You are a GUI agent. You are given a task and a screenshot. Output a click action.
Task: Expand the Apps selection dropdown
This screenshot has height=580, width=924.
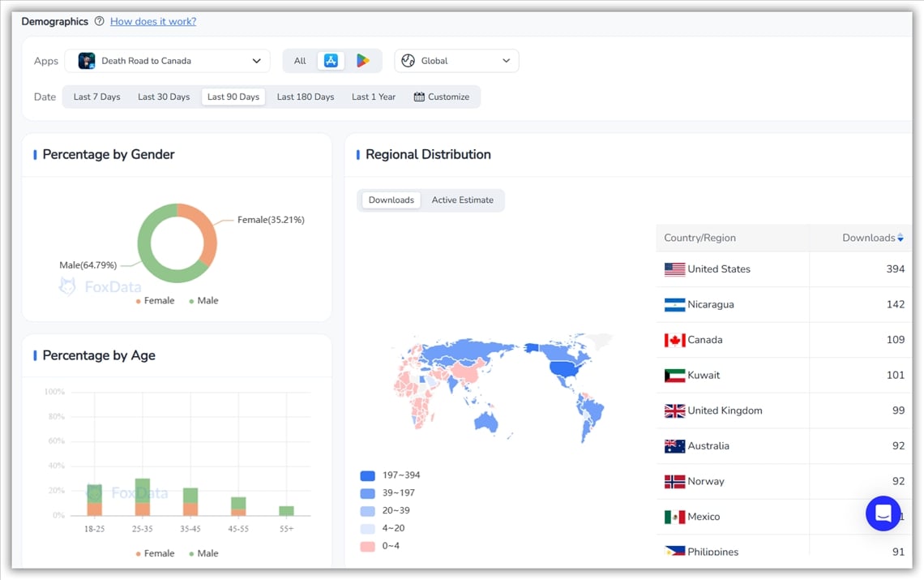point(256,61)
